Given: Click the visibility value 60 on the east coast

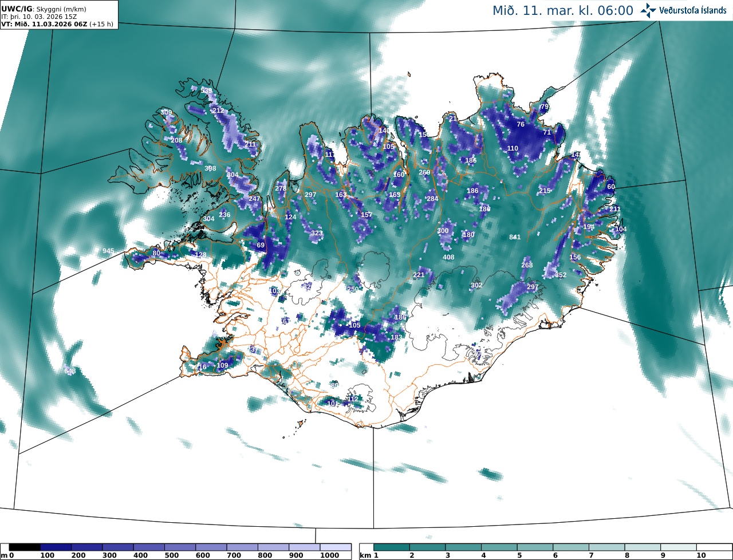Looking at the screenshot, I should click(611, 187).
